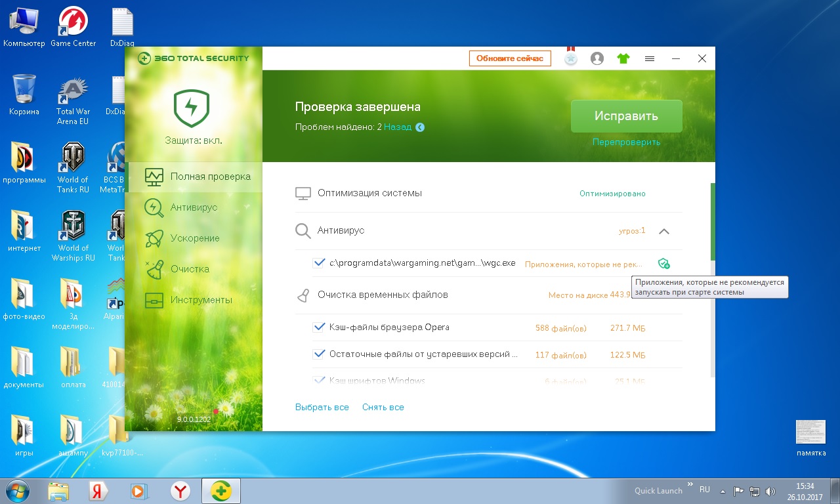Click the RU language indicator in the taskbar
Image resolution: width=840 pixels, height=504 pixels.
click(705, 490)
